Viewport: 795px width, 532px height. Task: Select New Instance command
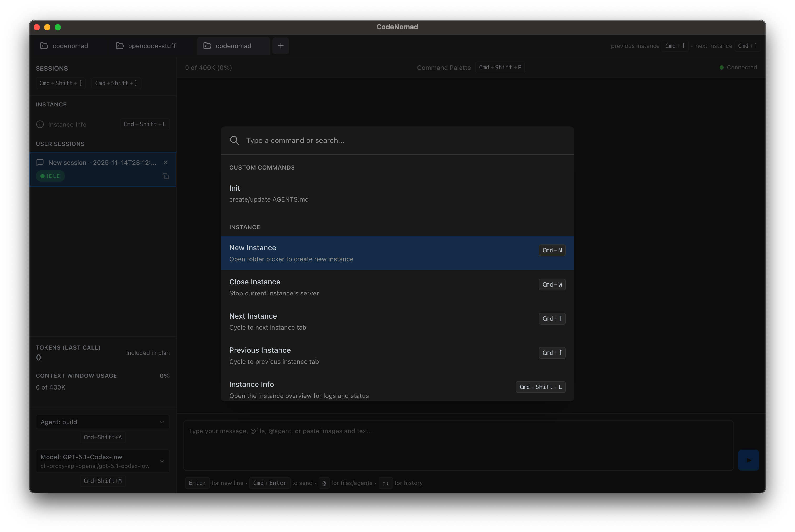[x=397, y=253]
